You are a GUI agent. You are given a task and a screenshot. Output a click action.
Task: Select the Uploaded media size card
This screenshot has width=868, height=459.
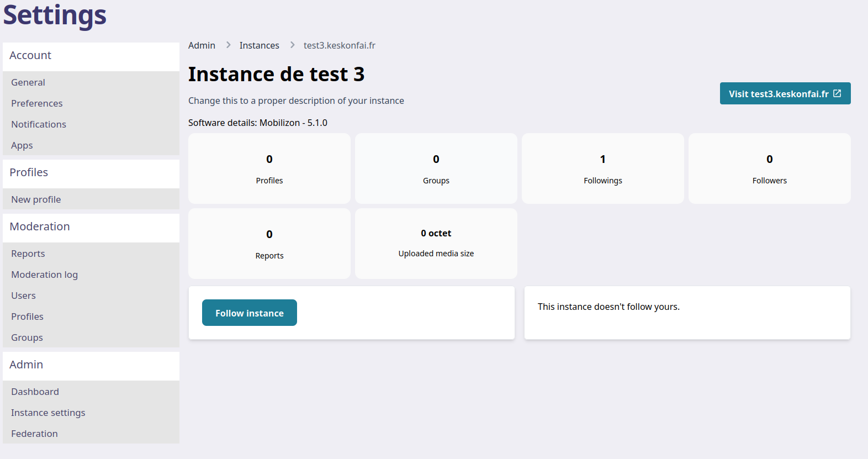(436, 244)
